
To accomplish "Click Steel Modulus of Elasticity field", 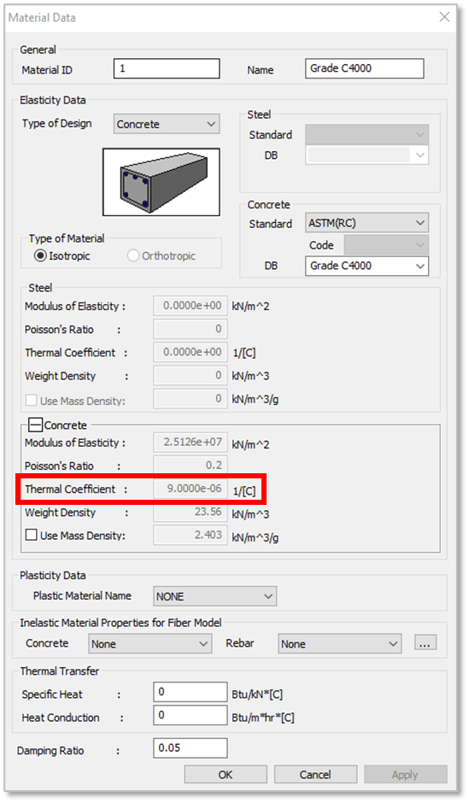I will [x=190, y=306].
